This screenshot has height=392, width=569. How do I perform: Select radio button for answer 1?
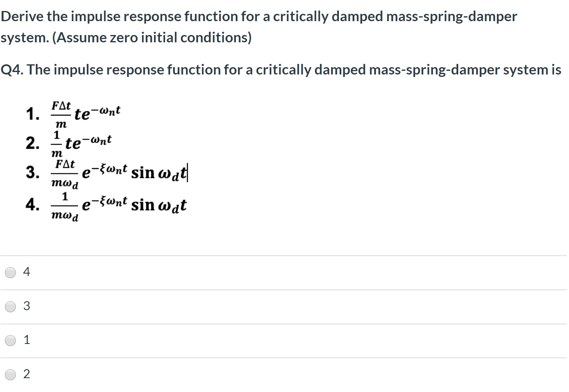click(x=10, y=340)
